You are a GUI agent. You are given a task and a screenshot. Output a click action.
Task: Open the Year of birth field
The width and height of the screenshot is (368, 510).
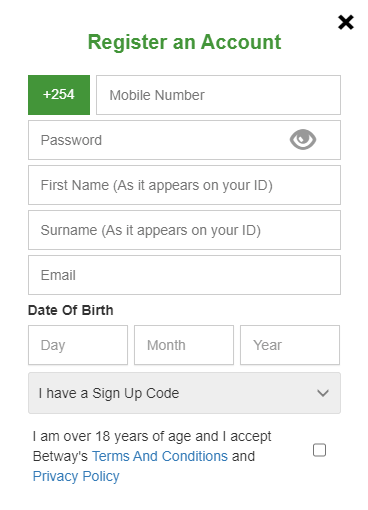(290, 345)
